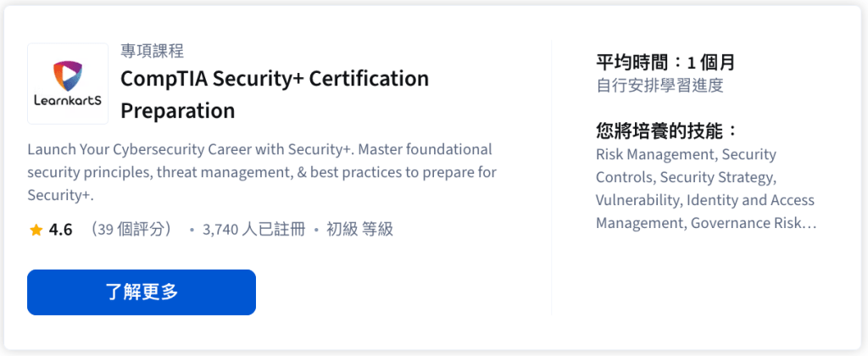Click the 平均時間：1 個月 heading

pyautogui.click(x=665, y=62)
